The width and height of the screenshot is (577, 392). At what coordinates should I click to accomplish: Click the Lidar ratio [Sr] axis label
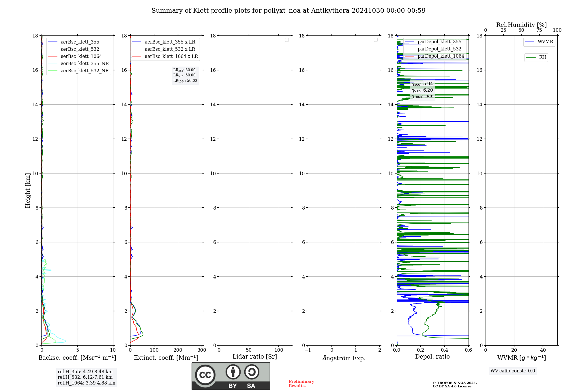tap(255, 357)
